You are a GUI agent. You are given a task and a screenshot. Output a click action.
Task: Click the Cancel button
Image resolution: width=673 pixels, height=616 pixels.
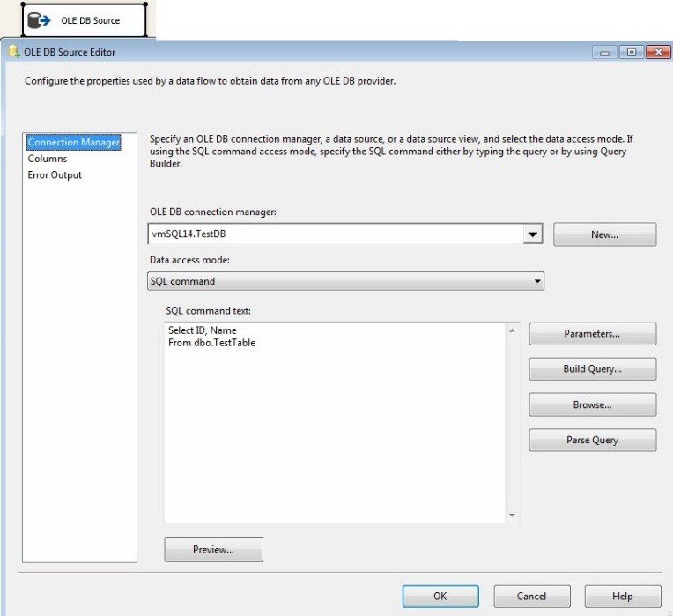click(532, 597)
